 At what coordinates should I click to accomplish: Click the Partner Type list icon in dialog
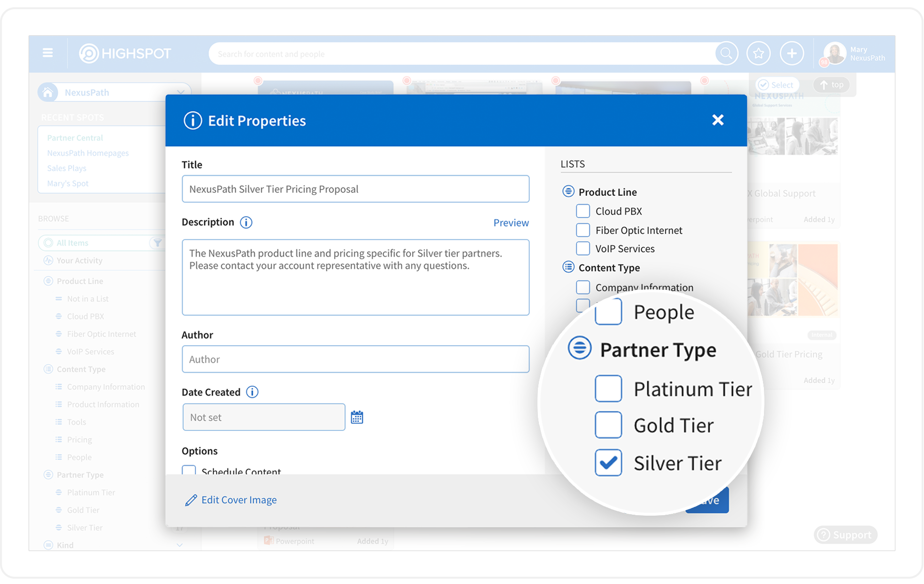(x=580, y=348)
